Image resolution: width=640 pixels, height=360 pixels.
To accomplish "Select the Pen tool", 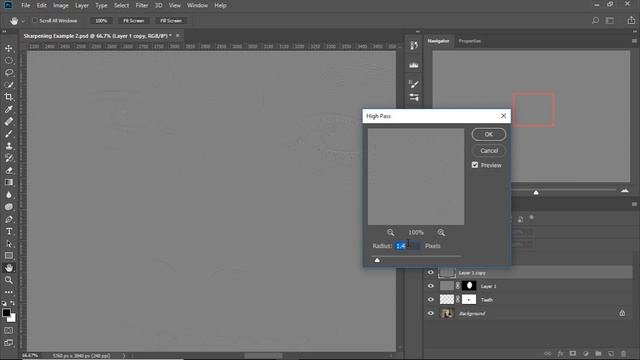I will [9, 219].
